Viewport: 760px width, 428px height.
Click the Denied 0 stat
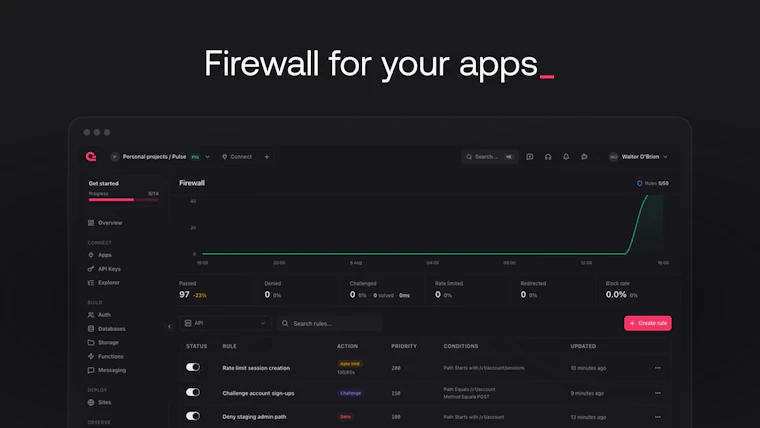[x=273, y=290]
